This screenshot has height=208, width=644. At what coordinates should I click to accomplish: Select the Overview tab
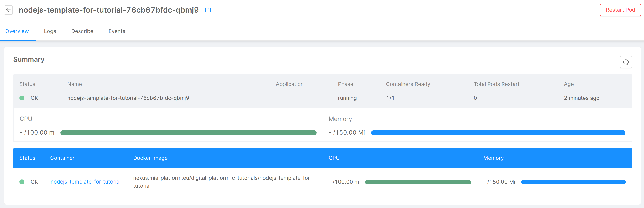click(x=17, y=31)
